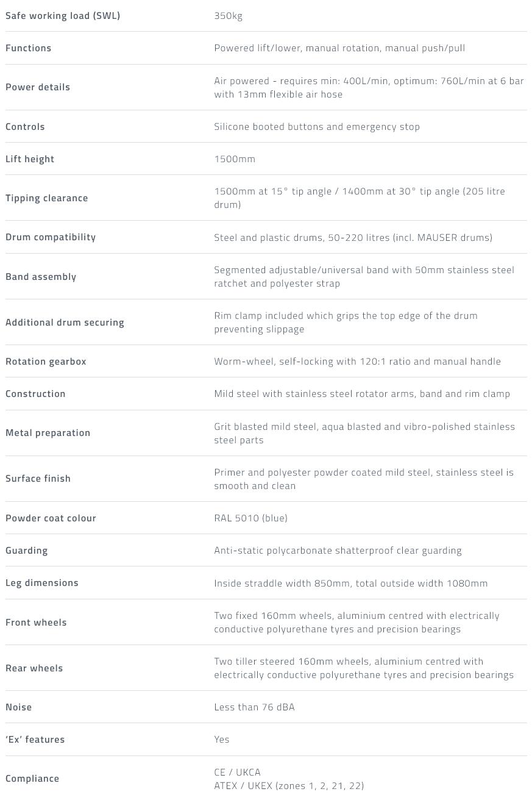The width and height of the screenshot is (532, 800).
Task: Click the Drum compatibility description text
Action: click(x=353, y=237)
